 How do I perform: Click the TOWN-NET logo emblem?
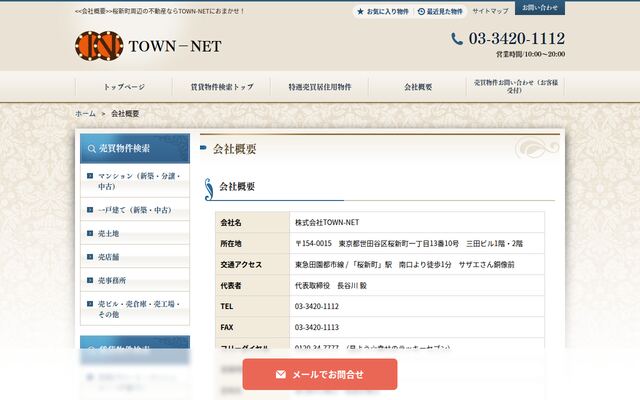(x=99, y=46)
